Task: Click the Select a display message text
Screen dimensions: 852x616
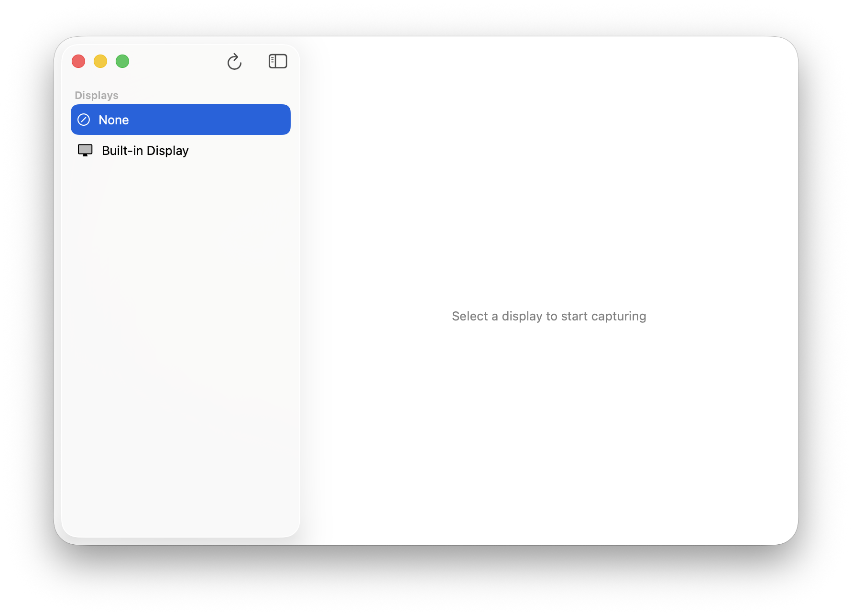Action: pos(548,316)
